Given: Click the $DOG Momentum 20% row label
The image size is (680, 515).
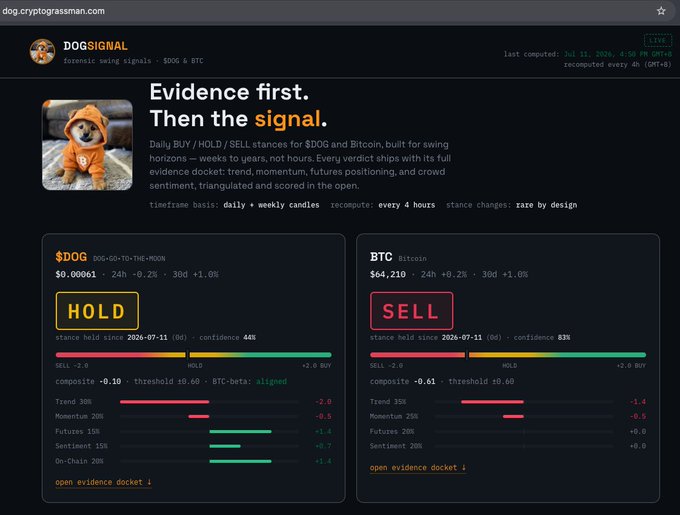Looking at the screenshot, I should (79, 416).
